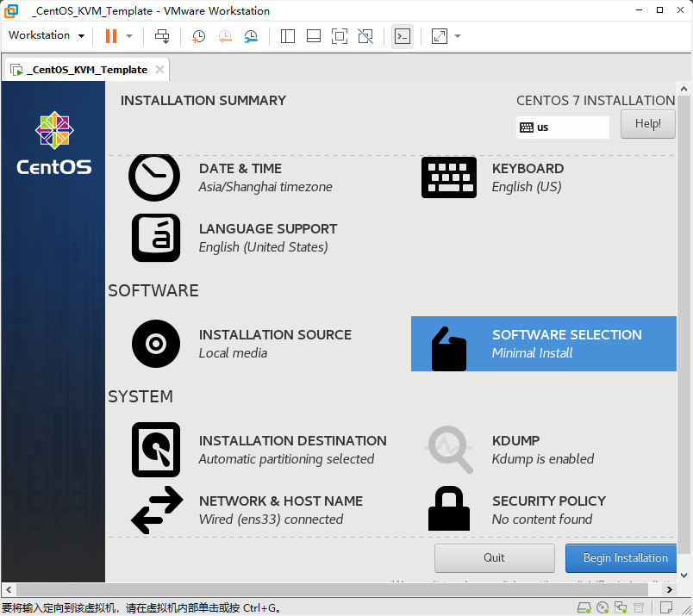Take a snapshot of the VM
Viewport: 693px width, 616px height.
(x=198, y=36)
